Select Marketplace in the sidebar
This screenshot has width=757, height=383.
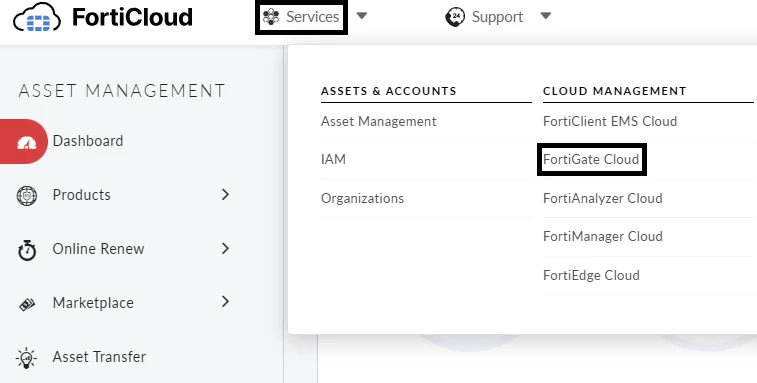(93, 303)
